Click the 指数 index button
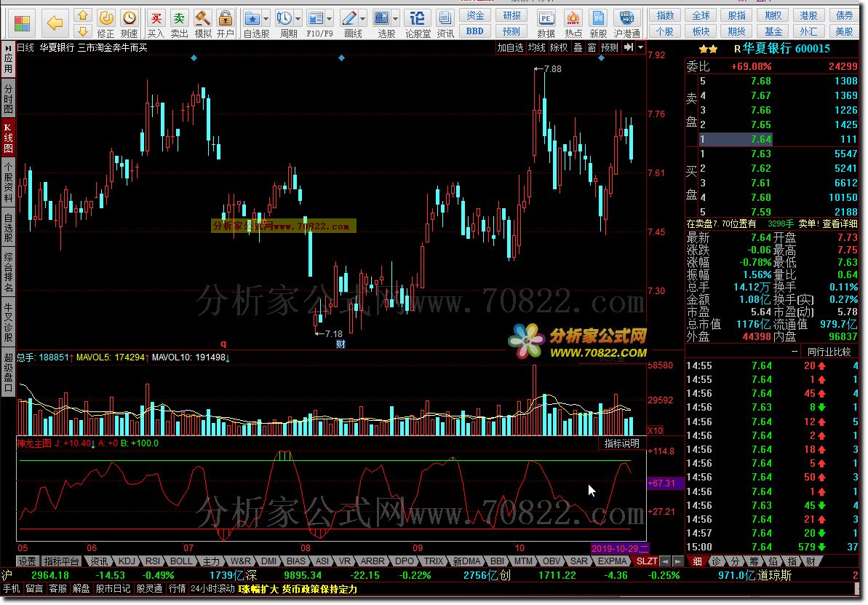This screenshot has width=868, height=605. coord(665,15)
